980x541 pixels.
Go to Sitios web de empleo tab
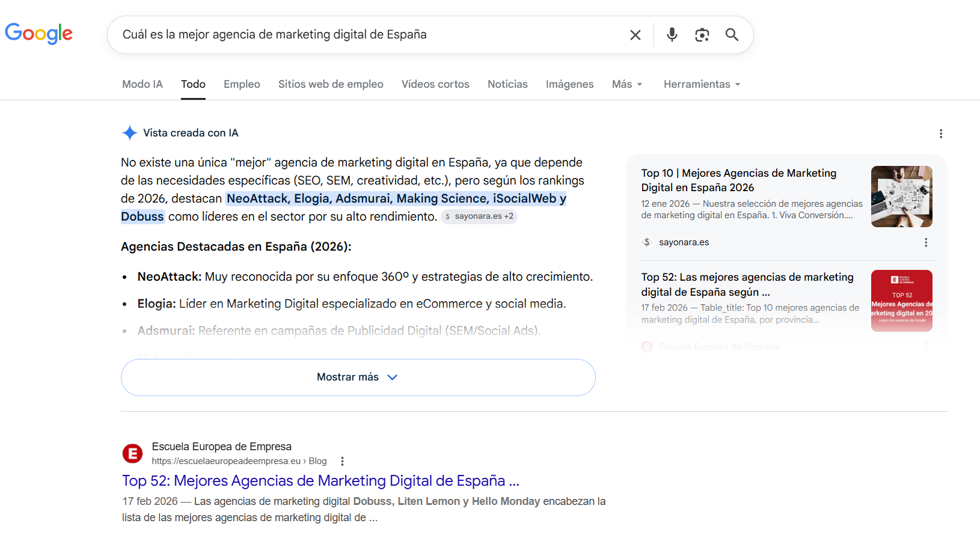(331, 84)
